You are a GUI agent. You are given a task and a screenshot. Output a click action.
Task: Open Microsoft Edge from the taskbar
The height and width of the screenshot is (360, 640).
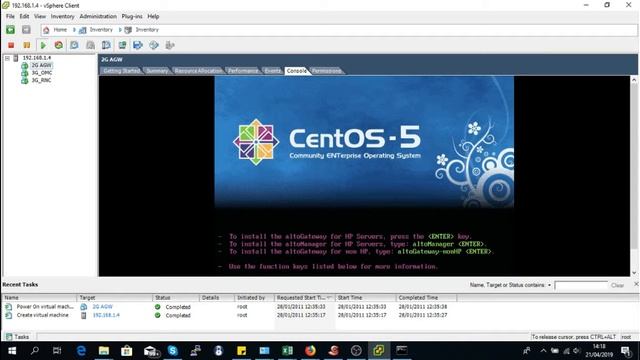click(x=81, y=351)
